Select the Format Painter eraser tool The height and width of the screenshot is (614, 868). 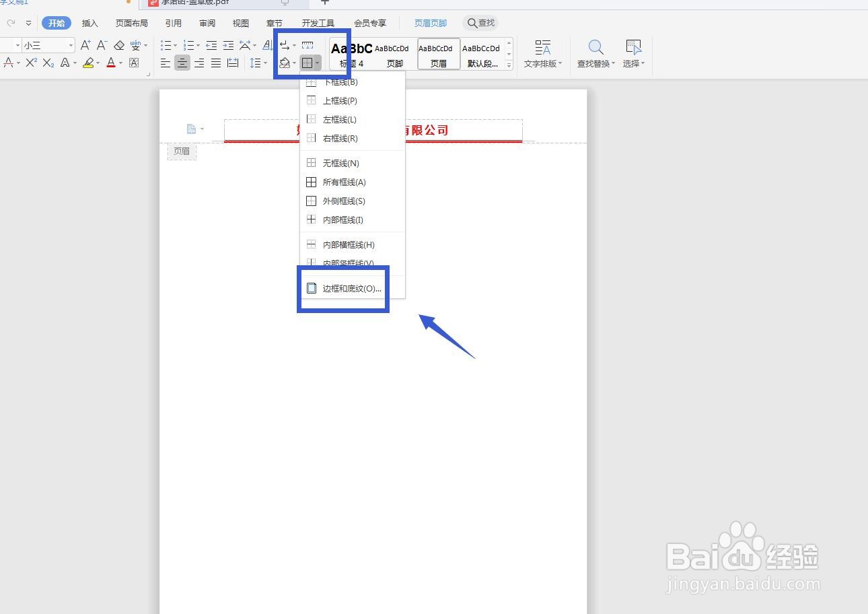coord(119,45)
